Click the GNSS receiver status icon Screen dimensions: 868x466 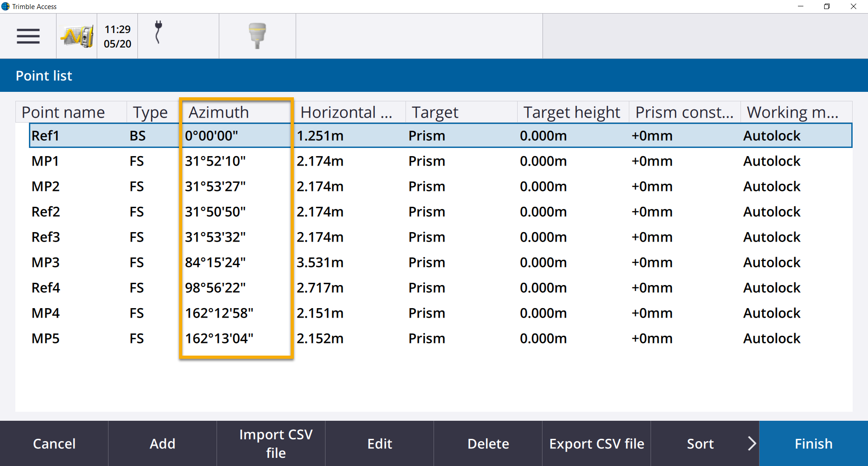click(x=257, y=36)
